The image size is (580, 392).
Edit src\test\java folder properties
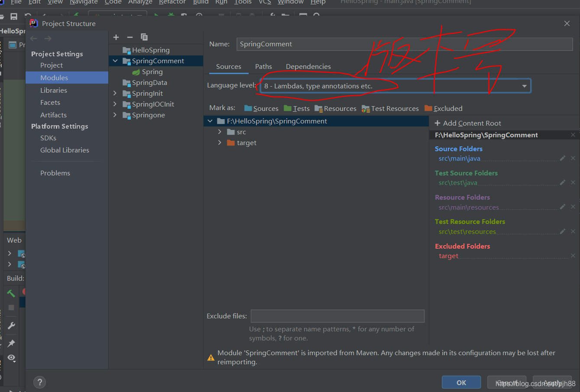(x=563, y=183)
